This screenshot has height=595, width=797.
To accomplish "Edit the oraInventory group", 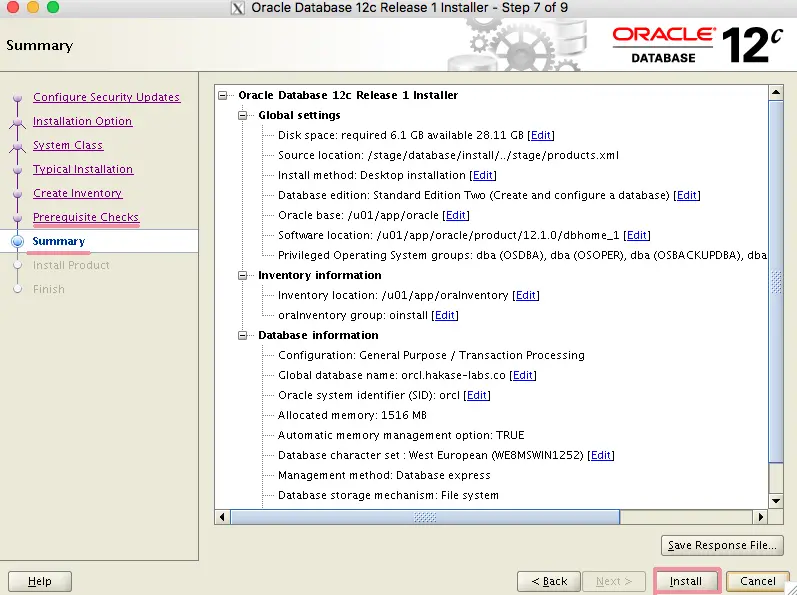I will 445,316.
